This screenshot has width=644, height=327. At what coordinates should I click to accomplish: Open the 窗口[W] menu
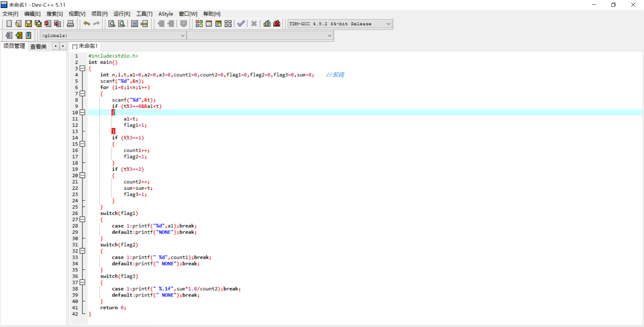[x=188, y=14]
